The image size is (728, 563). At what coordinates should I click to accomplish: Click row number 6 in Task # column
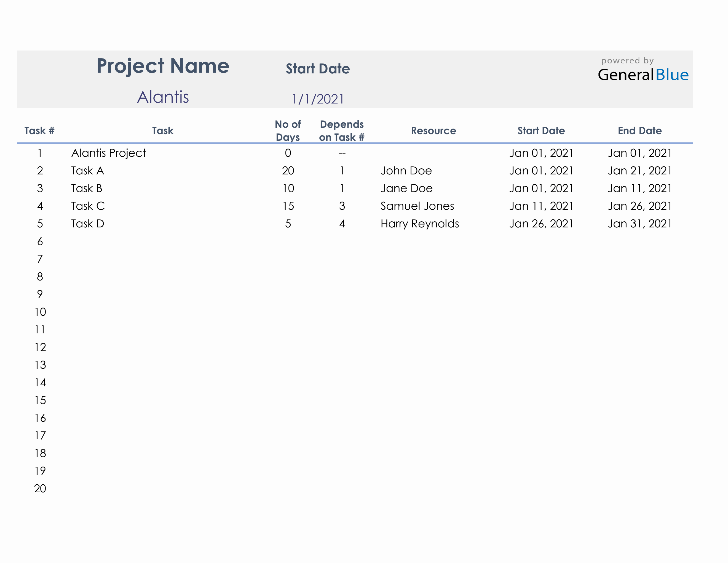(40, 241)
